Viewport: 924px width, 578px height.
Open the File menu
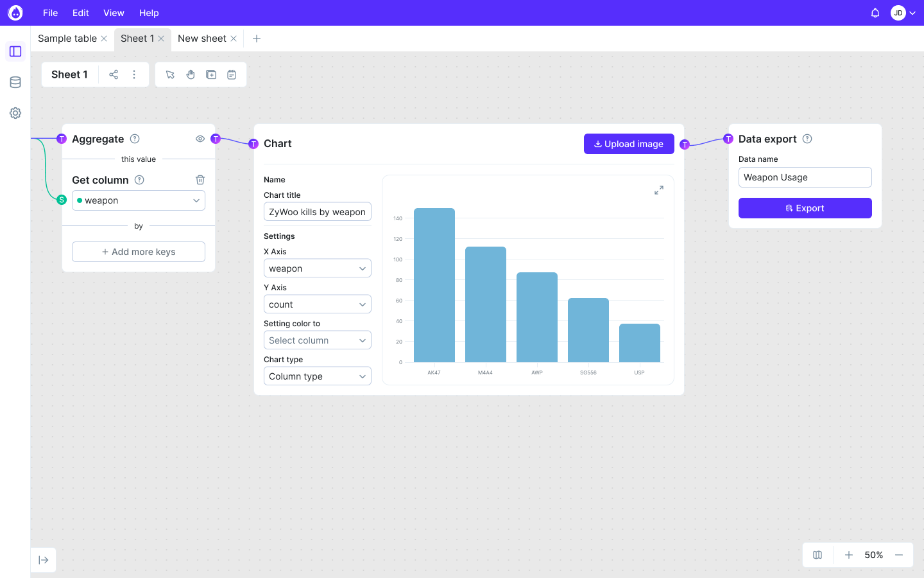click(x=50, y=13)
